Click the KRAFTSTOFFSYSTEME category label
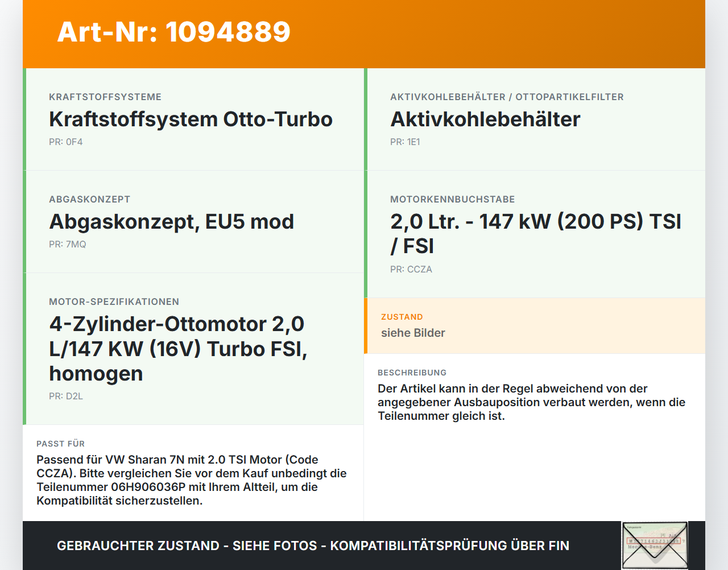 (105, 97)
